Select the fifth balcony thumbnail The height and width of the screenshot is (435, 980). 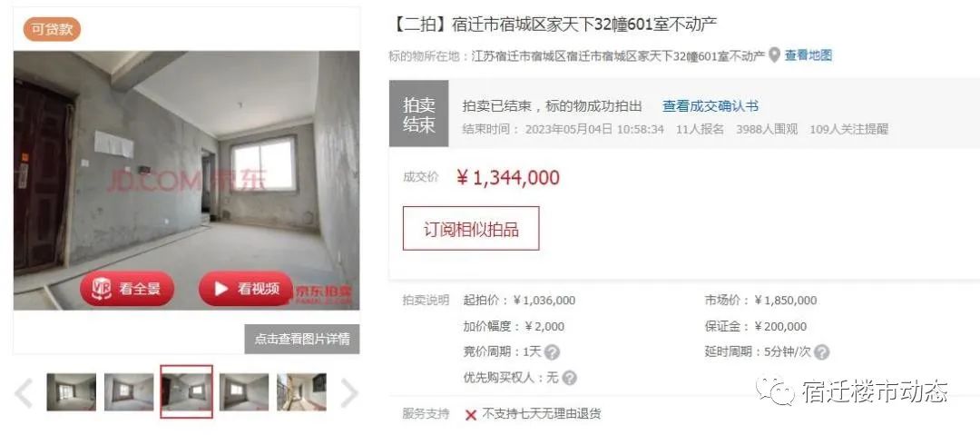coord(301,392)
